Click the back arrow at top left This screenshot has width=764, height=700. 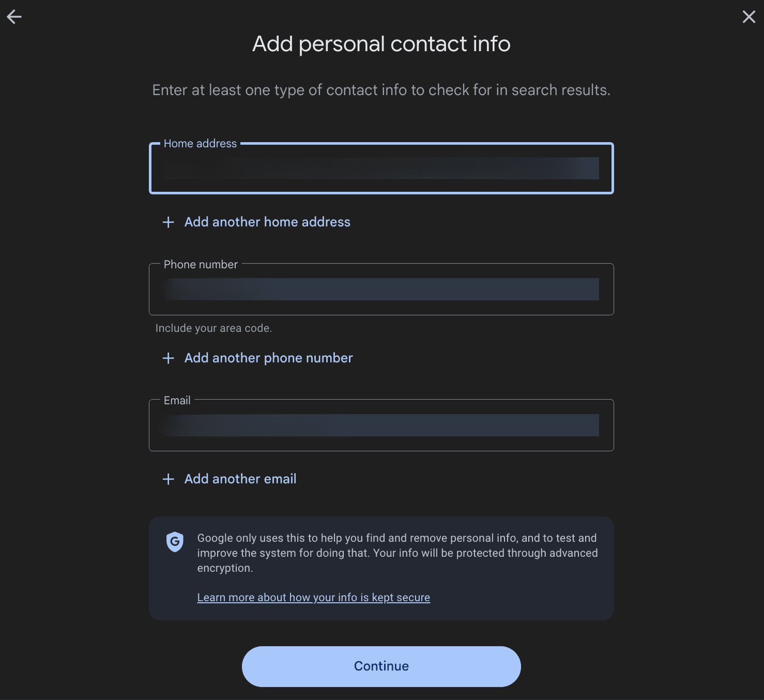[14, 17]
